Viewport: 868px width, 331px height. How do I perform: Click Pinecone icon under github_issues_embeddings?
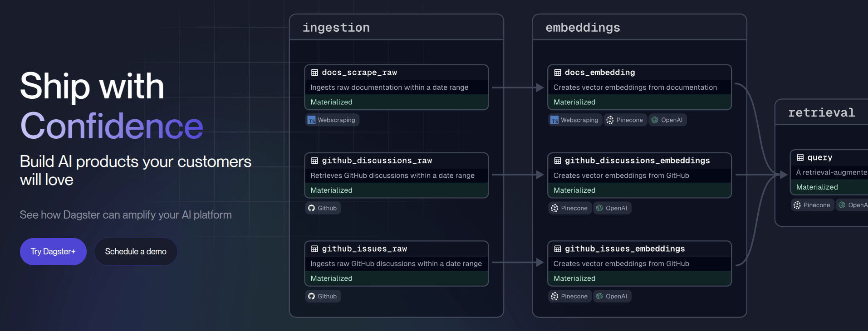[x=554, y=296]
